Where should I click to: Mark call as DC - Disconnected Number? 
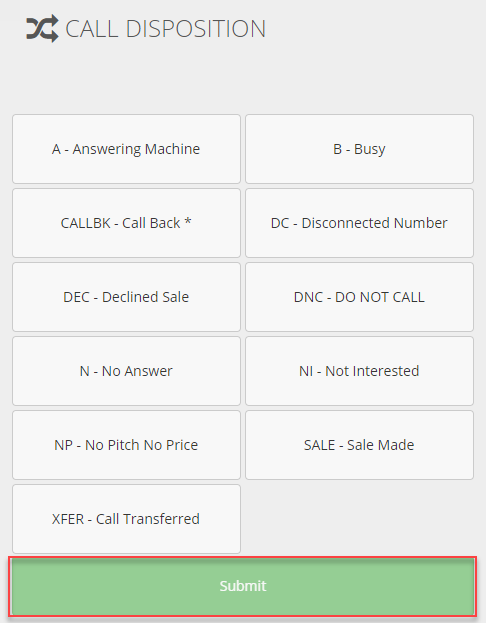[359, 223]
